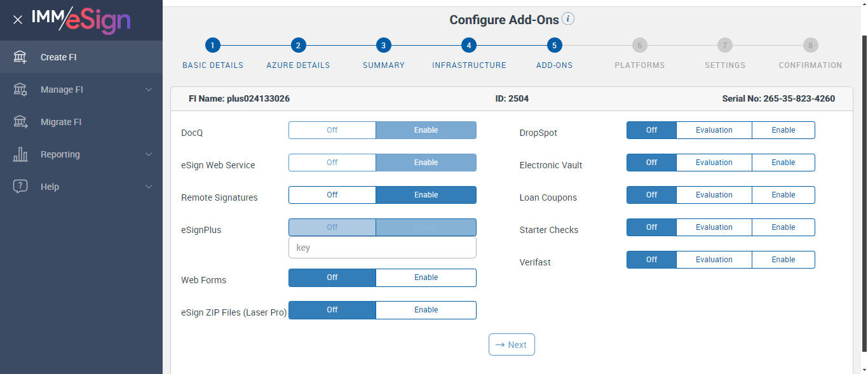Expand the Reporting submenu chevron

149,154
